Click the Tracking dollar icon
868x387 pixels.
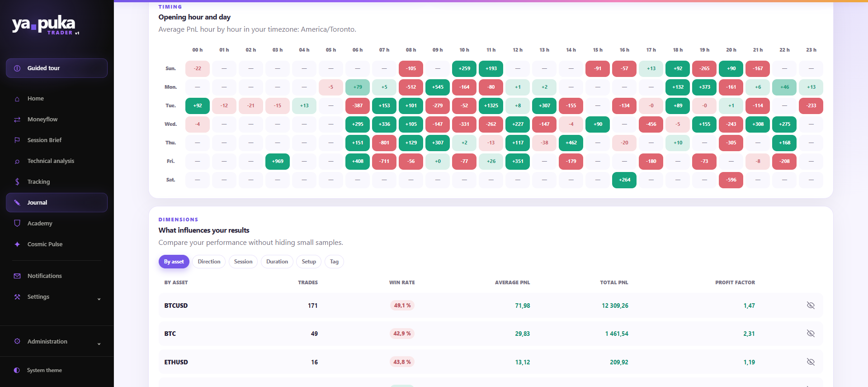click(17, 182)
